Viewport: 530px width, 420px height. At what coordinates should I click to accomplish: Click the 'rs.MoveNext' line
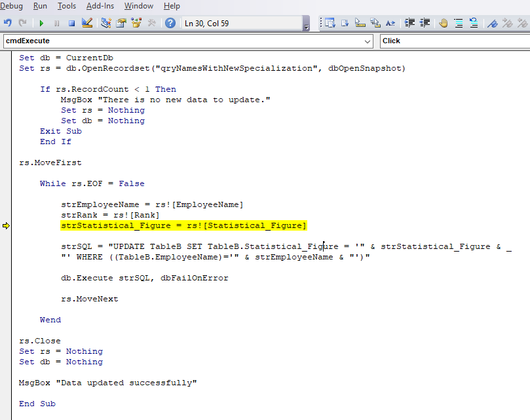pyautogui.click(x=90, y=299)
